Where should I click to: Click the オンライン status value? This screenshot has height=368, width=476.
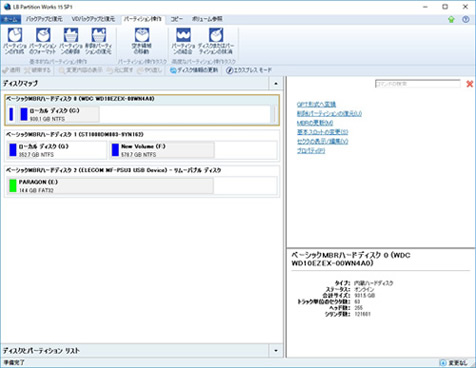(364, 289)
